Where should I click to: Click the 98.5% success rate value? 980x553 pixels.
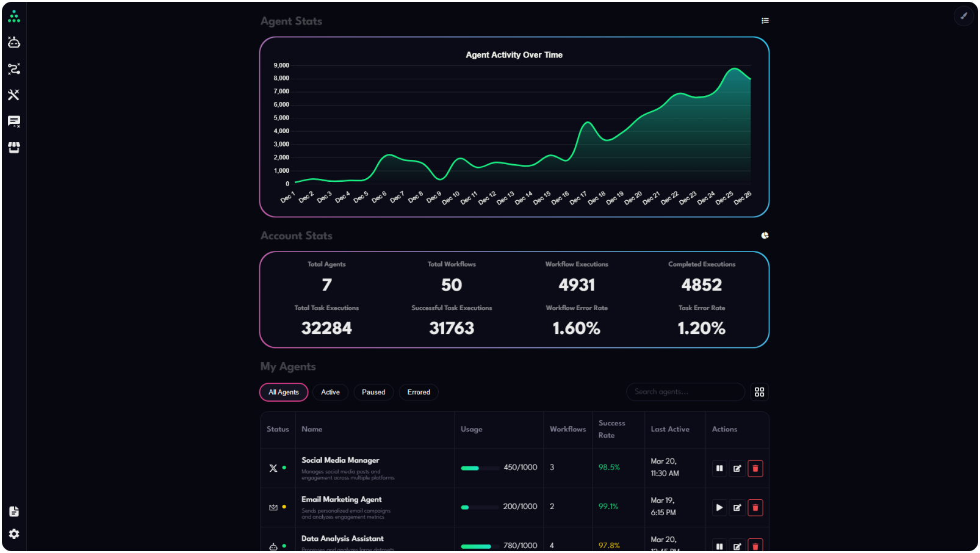[x=609, y=468]
